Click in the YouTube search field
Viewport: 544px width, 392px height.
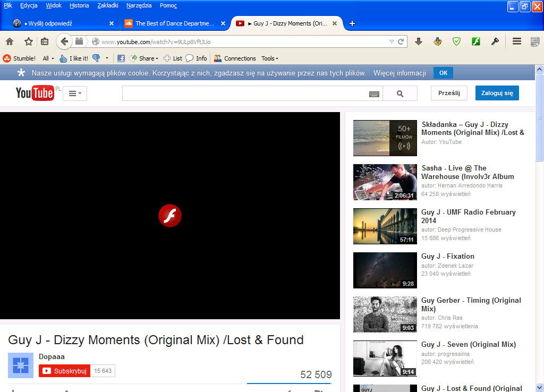[252, 93]
